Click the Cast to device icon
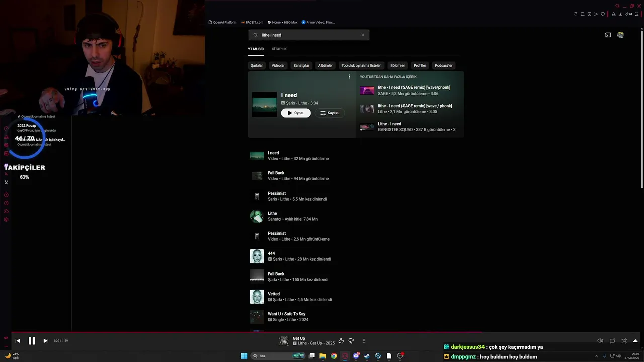This screenshot has width=644, height=362. [x=608, y=35]
